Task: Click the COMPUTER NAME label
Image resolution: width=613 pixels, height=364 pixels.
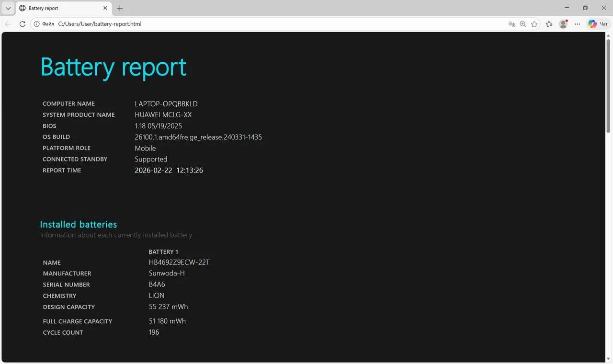Action: [x=68, y=104]
